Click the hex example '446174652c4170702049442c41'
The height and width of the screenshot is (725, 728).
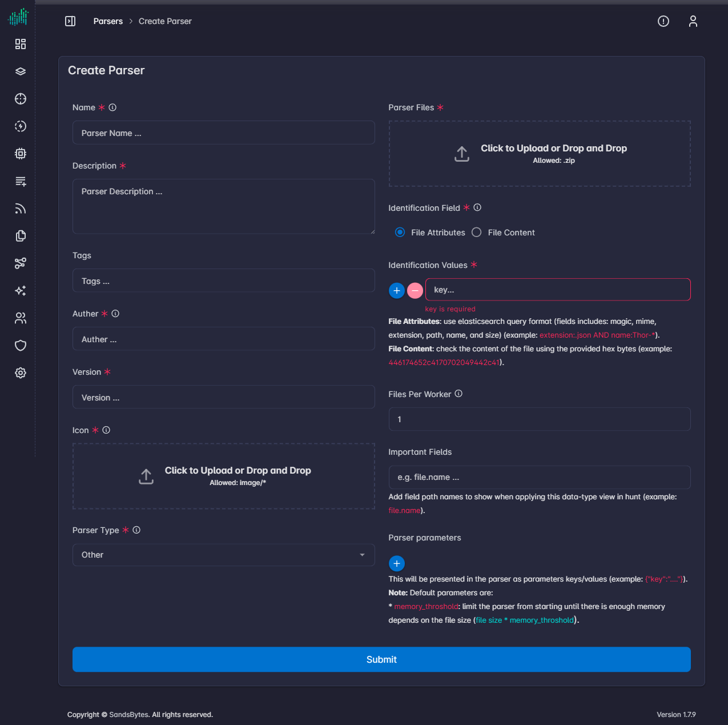(444, 363)
